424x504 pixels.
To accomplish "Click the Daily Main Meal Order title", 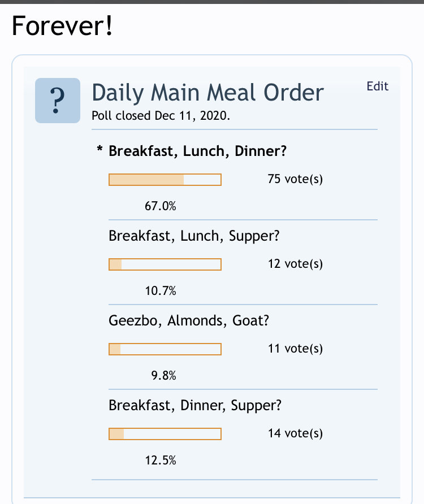I will point(207,93).
